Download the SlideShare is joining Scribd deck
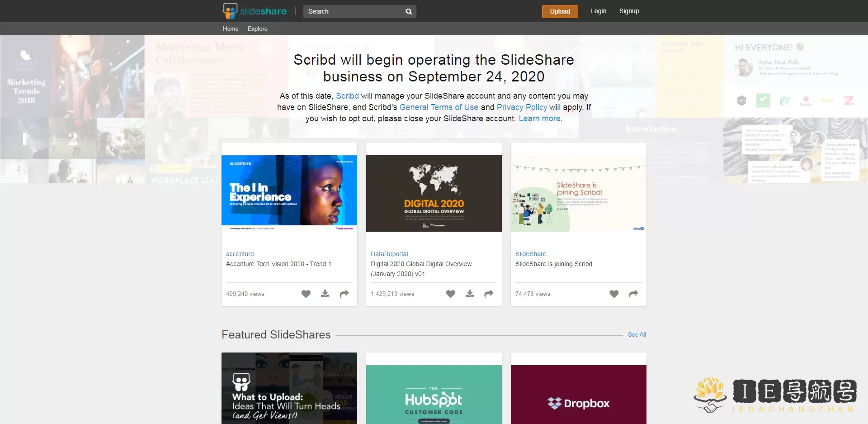868x424 pixels. click(624, 294)
